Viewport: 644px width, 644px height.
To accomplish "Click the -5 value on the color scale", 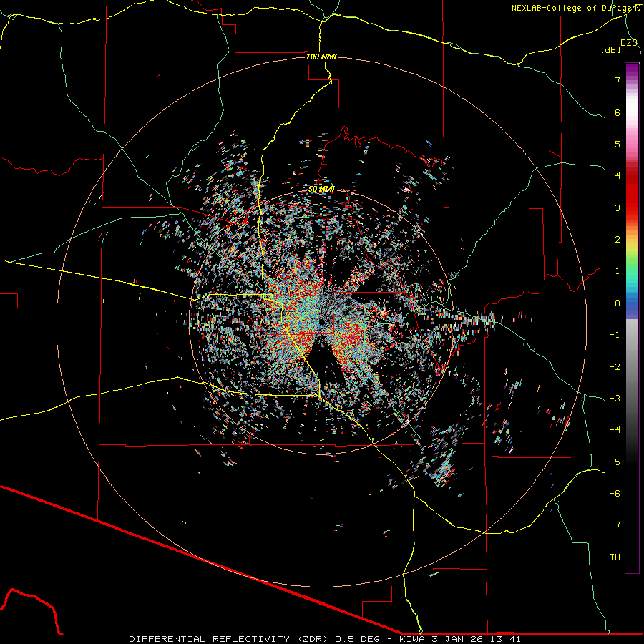I will (x=615, y=462).
